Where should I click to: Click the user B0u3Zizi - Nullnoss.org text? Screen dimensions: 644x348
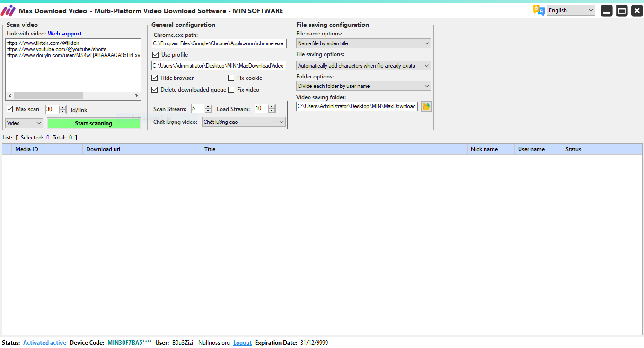(x=201, y=343)
